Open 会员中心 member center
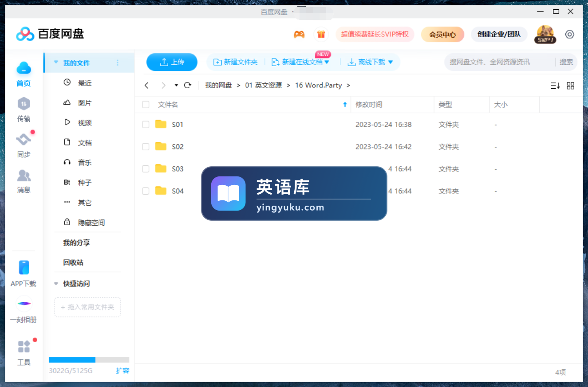This screenshot has width=588, height=387. click(x=442, y=34)
